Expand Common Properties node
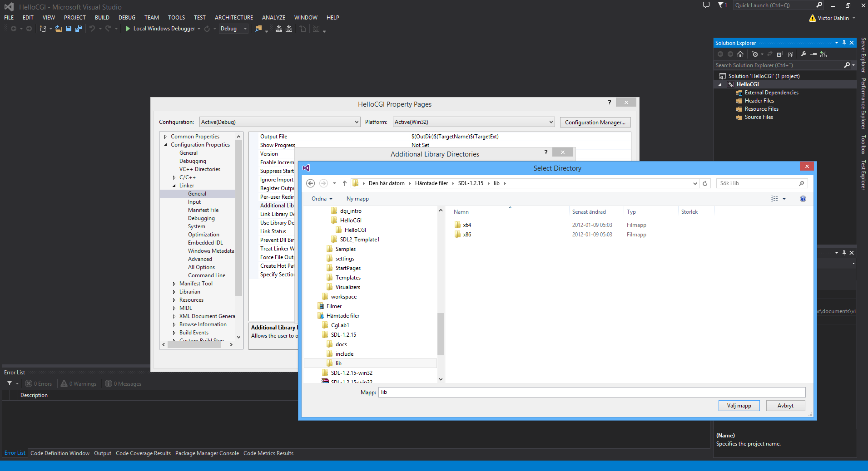This screenshot has width=868, height=471. point(165,137)
